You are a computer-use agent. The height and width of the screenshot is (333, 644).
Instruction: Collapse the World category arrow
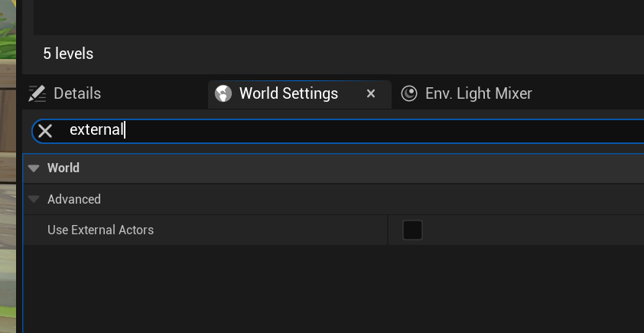tap(34, 168)
